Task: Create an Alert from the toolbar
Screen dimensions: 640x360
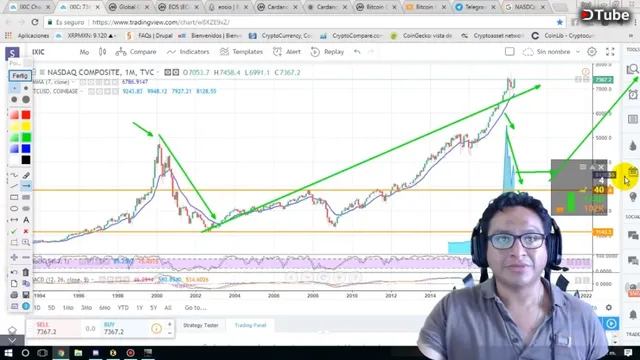Action: pyautogui.click(x=287, y=52)
